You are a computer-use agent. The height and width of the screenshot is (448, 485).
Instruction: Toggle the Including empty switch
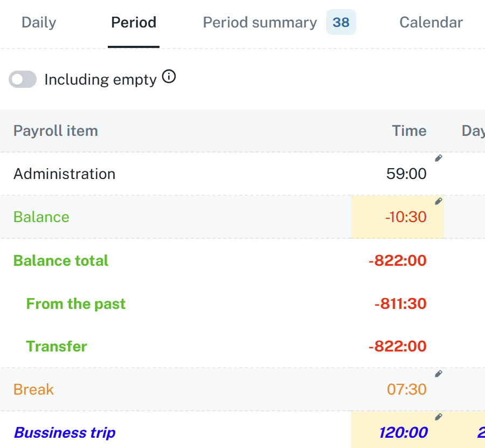tap(23, 79)
